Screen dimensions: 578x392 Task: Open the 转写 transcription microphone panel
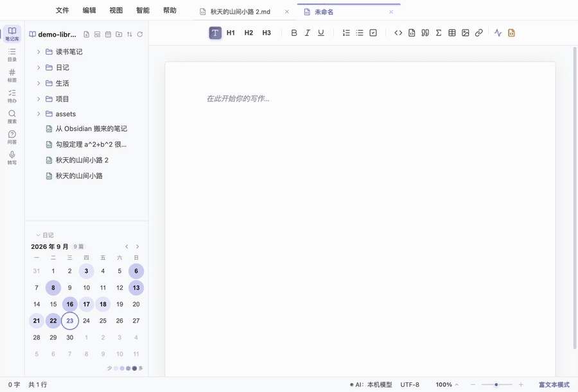tap(12, 158)
